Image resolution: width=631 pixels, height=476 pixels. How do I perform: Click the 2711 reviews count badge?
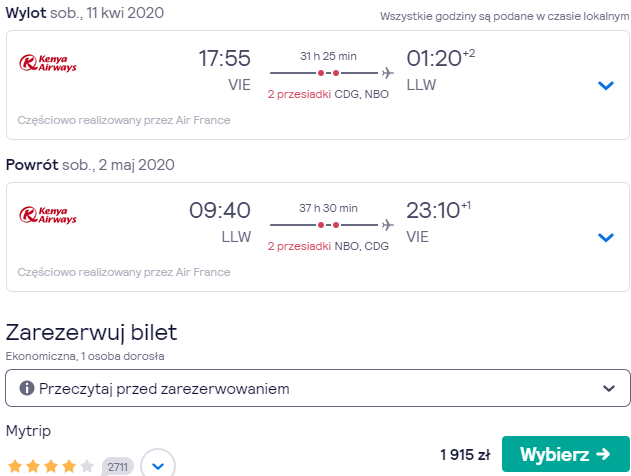[118, 467]
